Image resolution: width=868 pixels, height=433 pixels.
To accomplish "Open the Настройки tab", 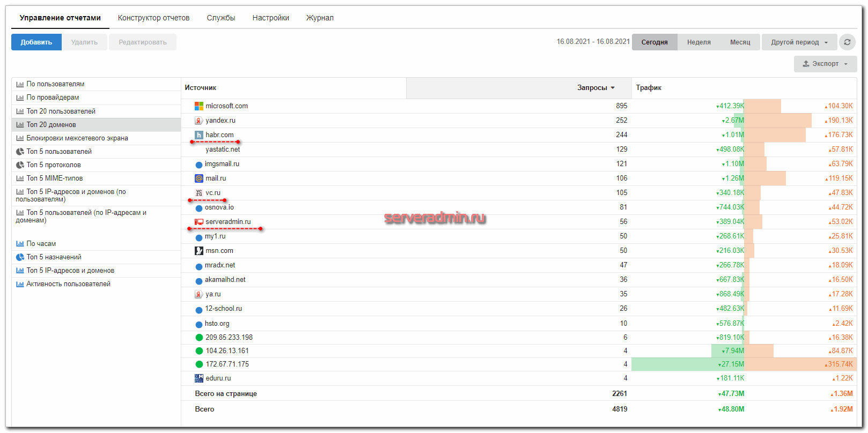I will [271, 18].
